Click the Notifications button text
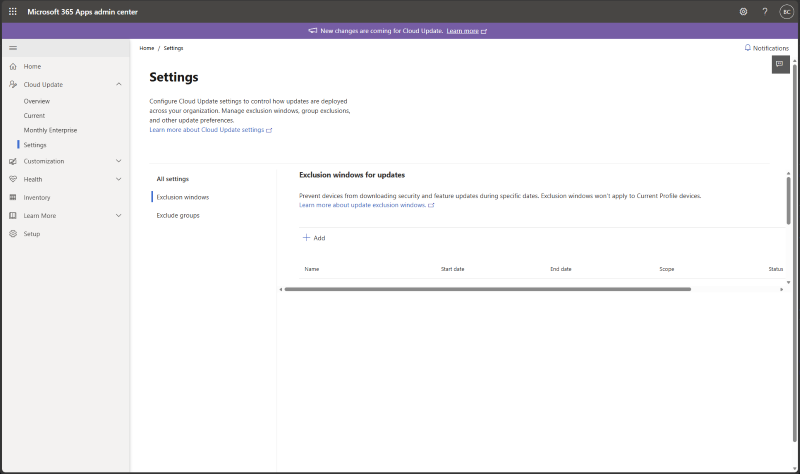This screenshot has width=800, height=474. (770, 48)
